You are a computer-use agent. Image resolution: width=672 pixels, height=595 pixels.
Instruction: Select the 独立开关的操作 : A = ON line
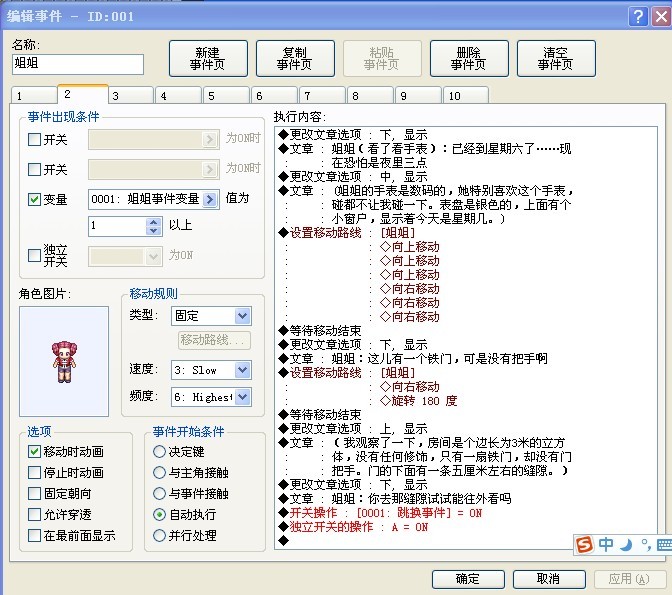[x=354, y=527]
